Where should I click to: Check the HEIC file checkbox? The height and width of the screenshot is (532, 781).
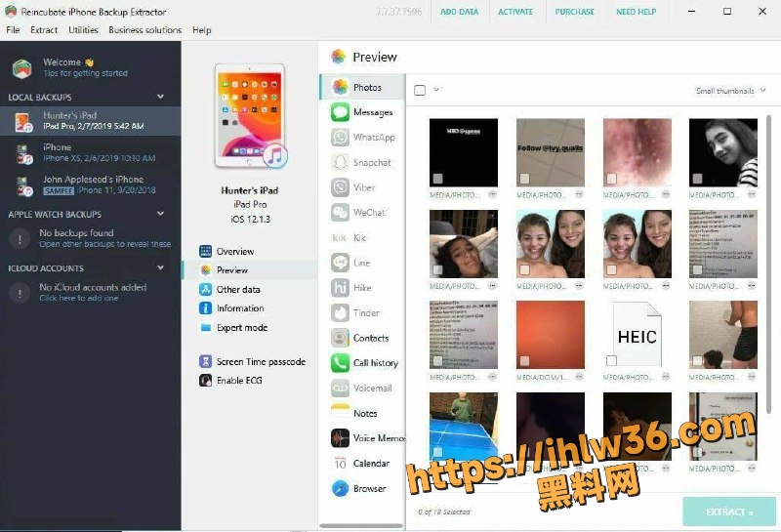click(611, 360)
